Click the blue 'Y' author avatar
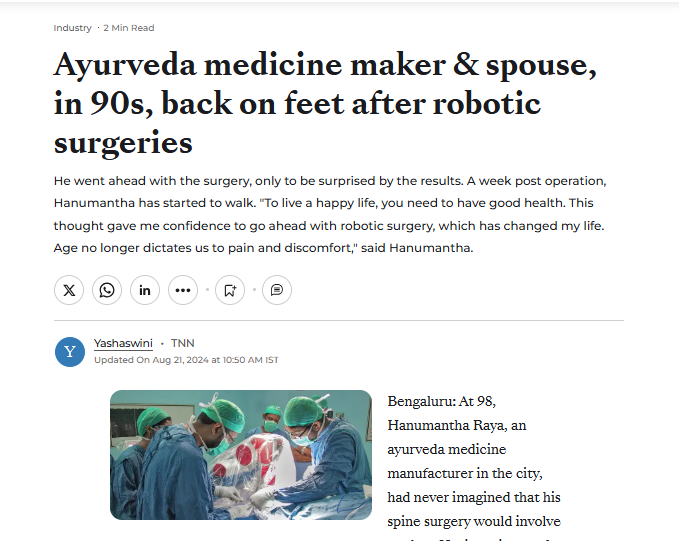Screen dimensions: 679x541 (x=70, y=351)
